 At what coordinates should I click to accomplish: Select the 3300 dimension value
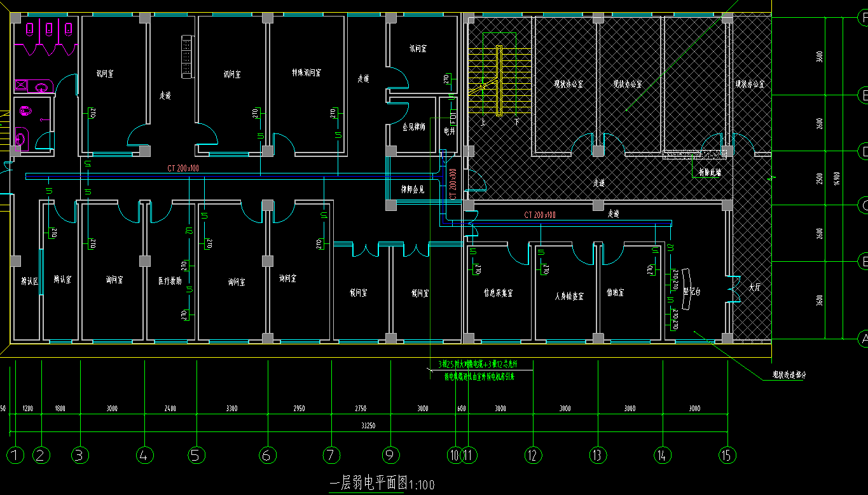[231, 408]
